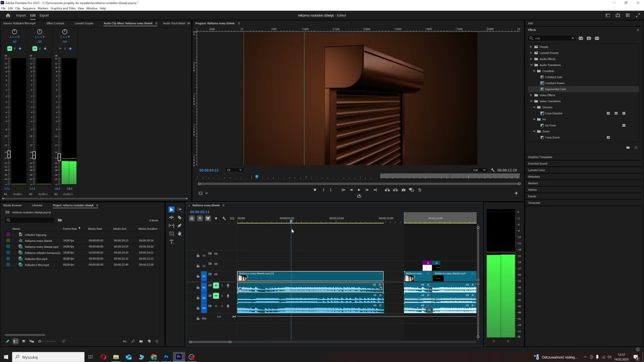Click the Export Frame camera icon

[404, 190]
